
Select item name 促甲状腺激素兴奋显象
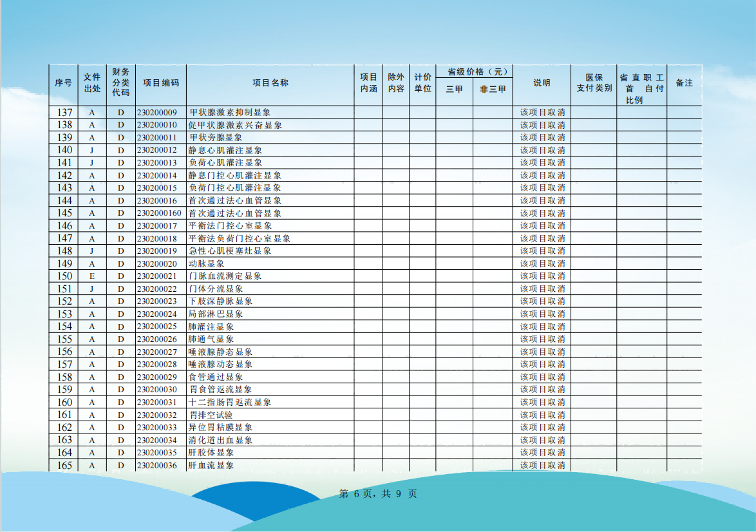(x=235, y=125)
